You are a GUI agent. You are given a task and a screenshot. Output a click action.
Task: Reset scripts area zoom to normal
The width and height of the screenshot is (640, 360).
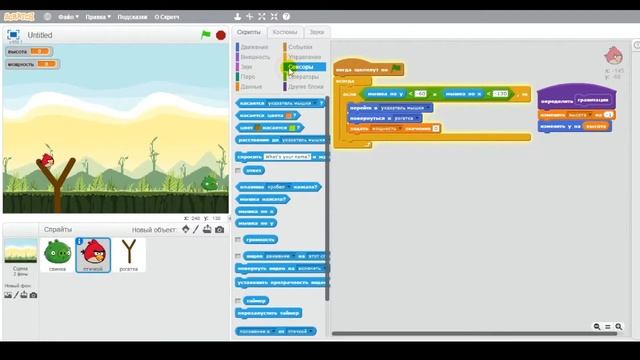[608, 327]
